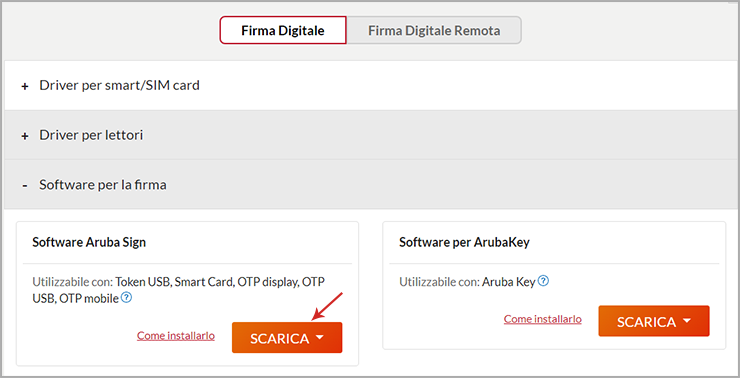Click the Utilizzabile con: Aruba Key text

click(x=467, y=282)
